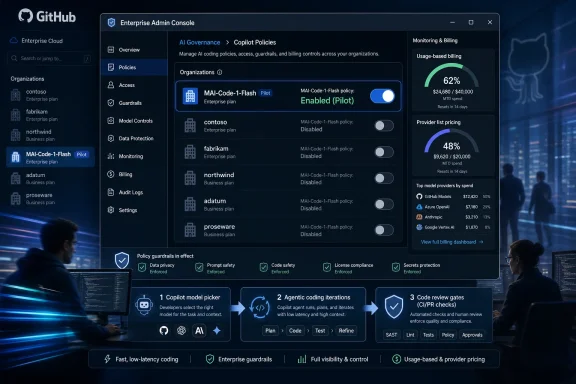Click the Enterprise Cloud cloud icon
This screenshot has width=576, height=384.
click(x=14, y=40)
